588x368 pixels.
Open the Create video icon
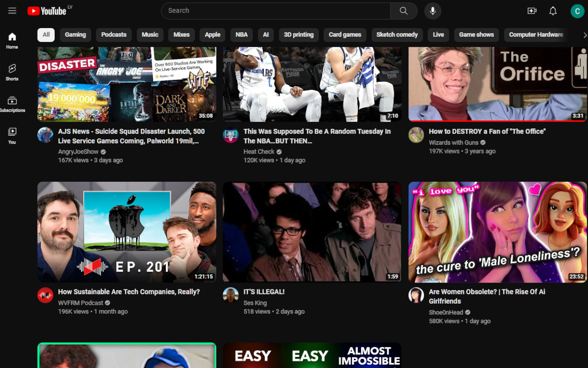point(532,11)
